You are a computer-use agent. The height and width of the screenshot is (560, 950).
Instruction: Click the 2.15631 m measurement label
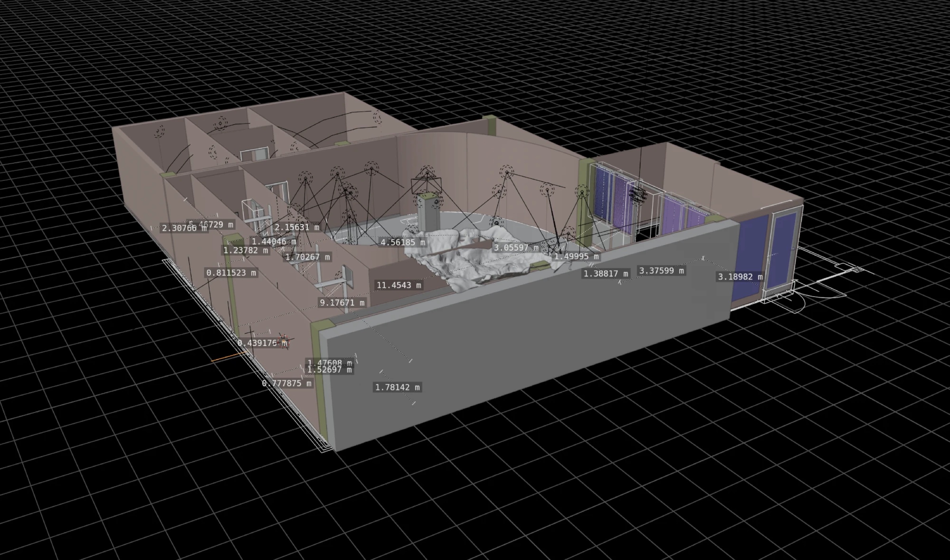point(297,227)
